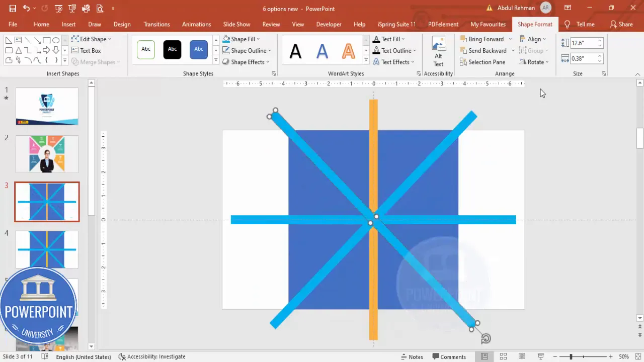644x362 pixels.
Task: Open the Selection Pane
Action: pyautogui.click(x=482, y=62)
